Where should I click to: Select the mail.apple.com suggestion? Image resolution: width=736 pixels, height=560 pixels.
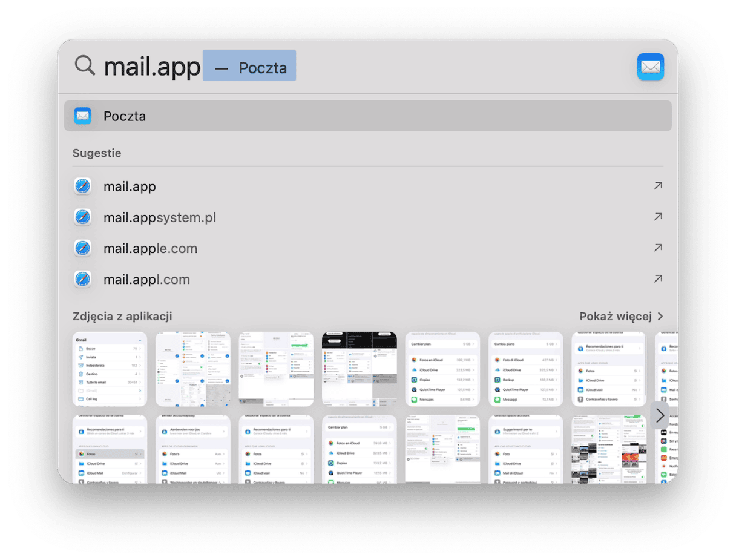tap(367, 248)
